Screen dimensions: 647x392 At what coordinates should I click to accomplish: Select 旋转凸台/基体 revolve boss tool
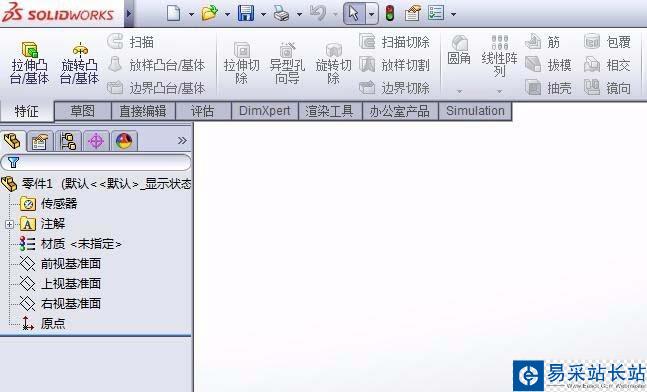point(80,63)
